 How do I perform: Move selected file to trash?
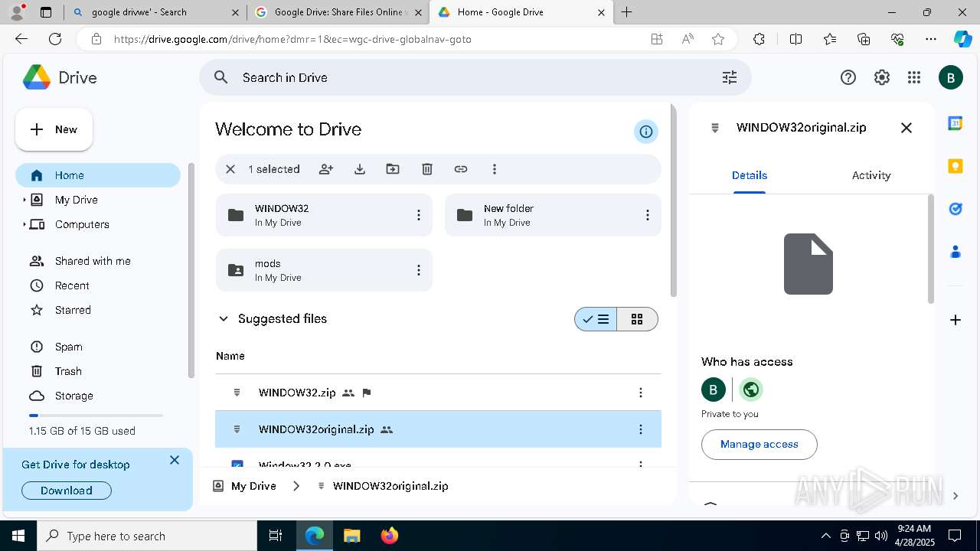pyautogui.click(x=427, y=169)
